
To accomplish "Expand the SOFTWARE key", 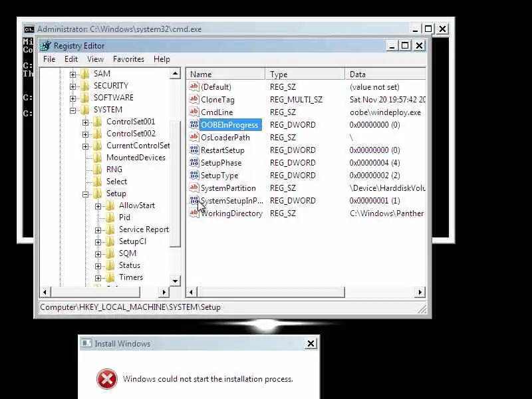I will (72, 98).
